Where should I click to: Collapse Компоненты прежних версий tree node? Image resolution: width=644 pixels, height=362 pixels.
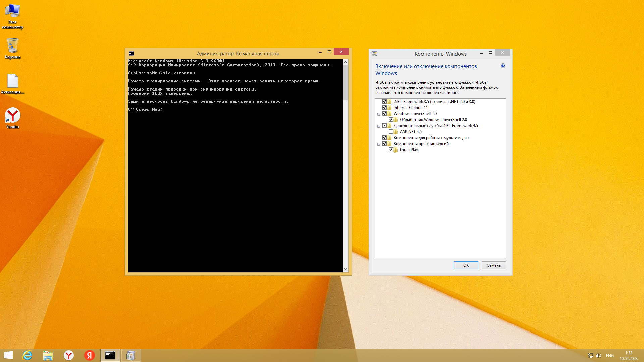[379, 144]
